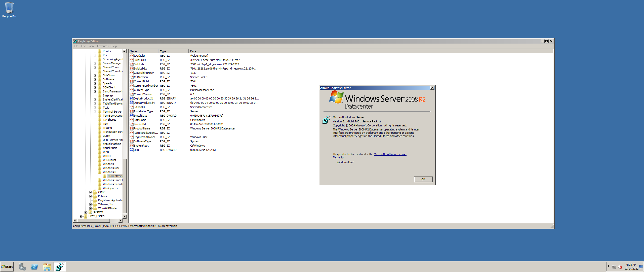This screenshot has height=272, width=644.
Task: Open the Favorites menu
Action: coord(103,46)
